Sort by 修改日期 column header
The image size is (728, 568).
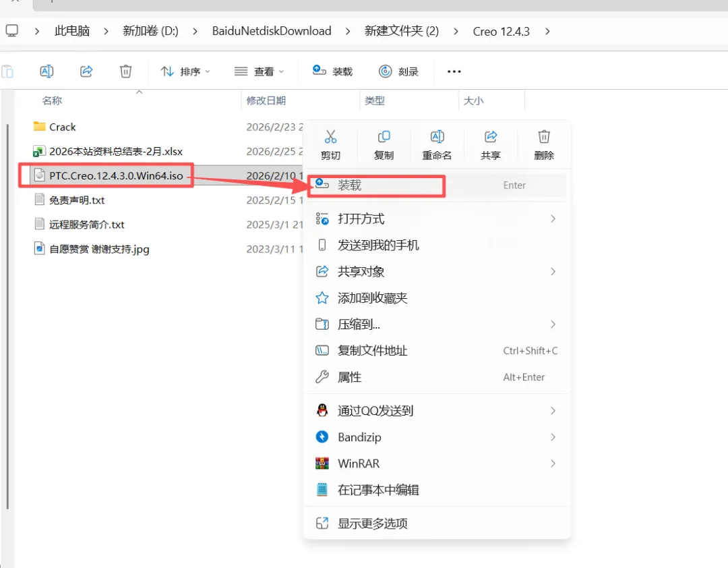(266, 101)
